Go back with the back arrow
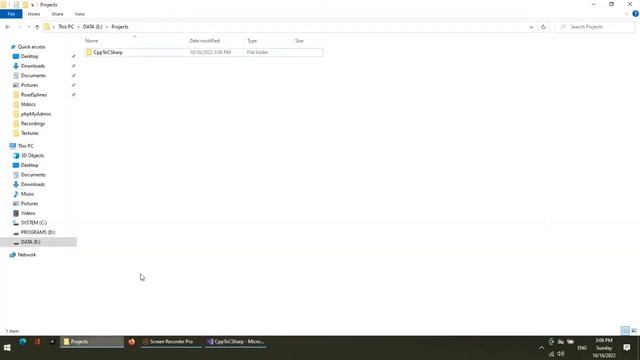 8,27
